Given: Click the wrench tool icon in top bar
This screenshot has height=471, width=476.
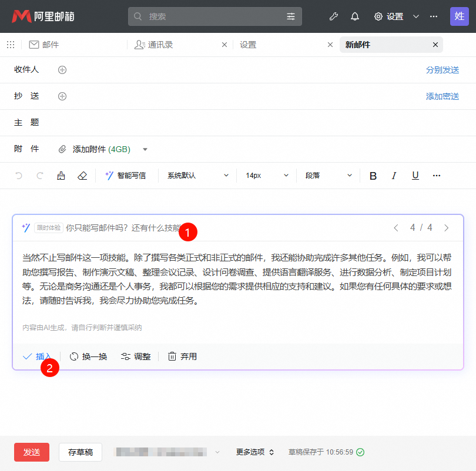Looking at the screenshot, I should tap(333, 16).
